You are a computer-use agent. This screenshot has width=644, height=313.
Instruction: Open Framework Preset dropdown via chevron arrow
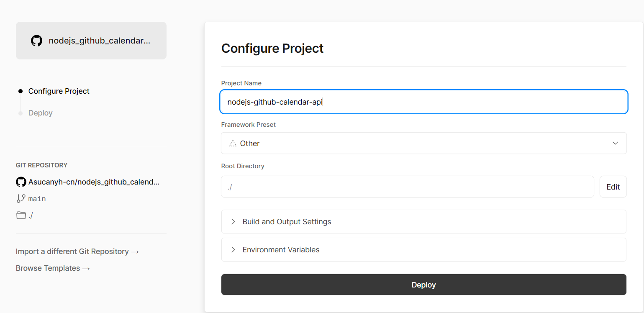615,143
